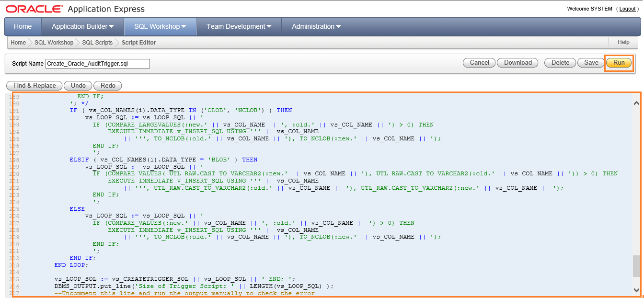Expand the Application Builder dropdown arrow

pyautogui.click(x=112, y=27)
